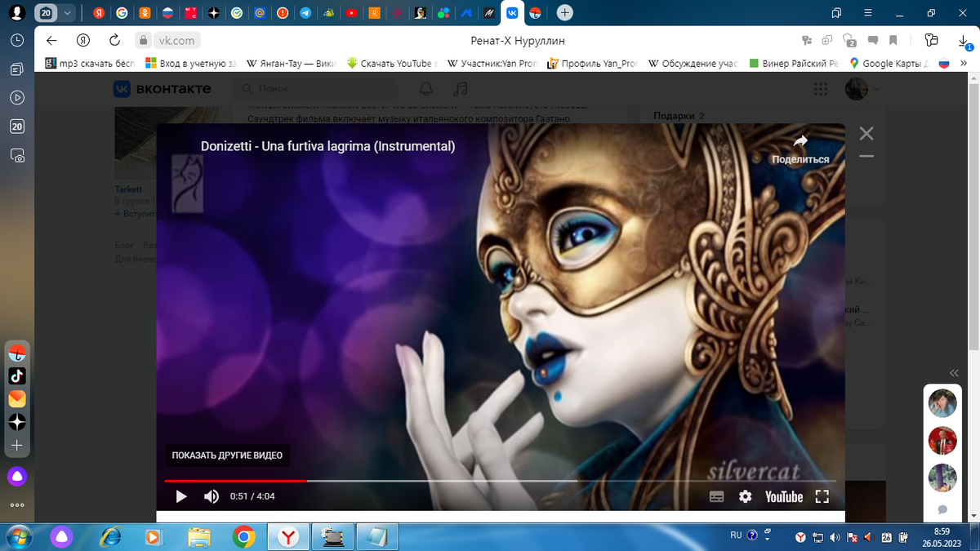Switch to the MTS tab
Screen dimensions: 980x551
coord(190,13)
